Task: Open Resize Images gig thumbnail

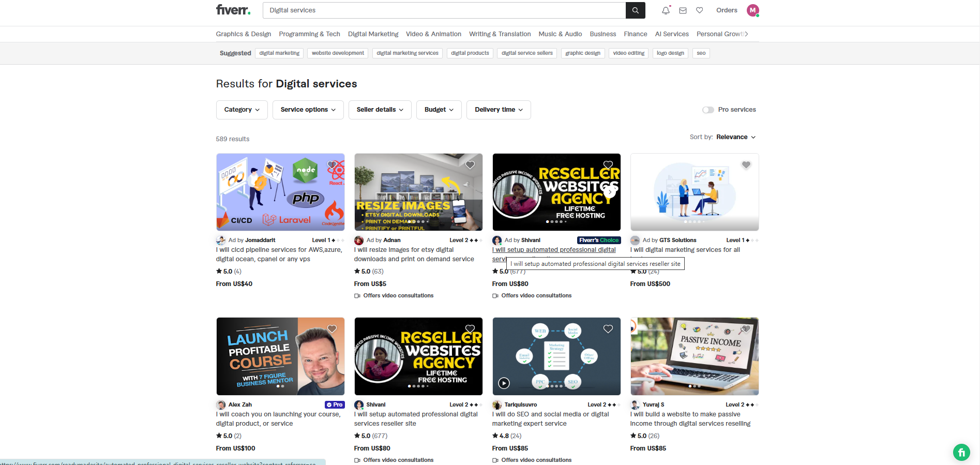Action: [418, 192]
